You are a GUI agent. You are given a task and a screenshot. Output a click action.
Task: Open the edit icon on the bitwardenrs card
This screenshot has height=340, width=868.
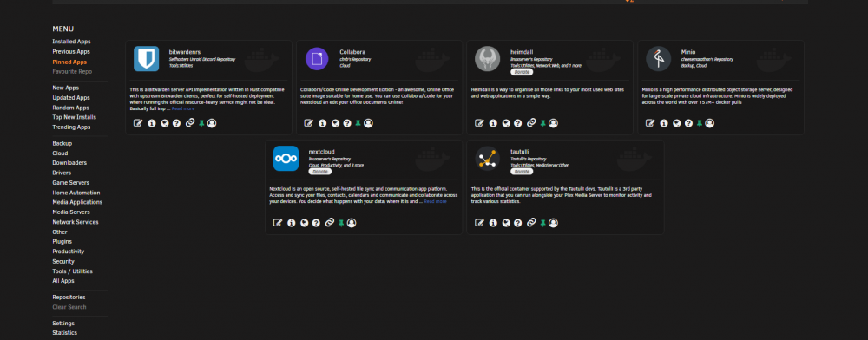tap(138, 123)
